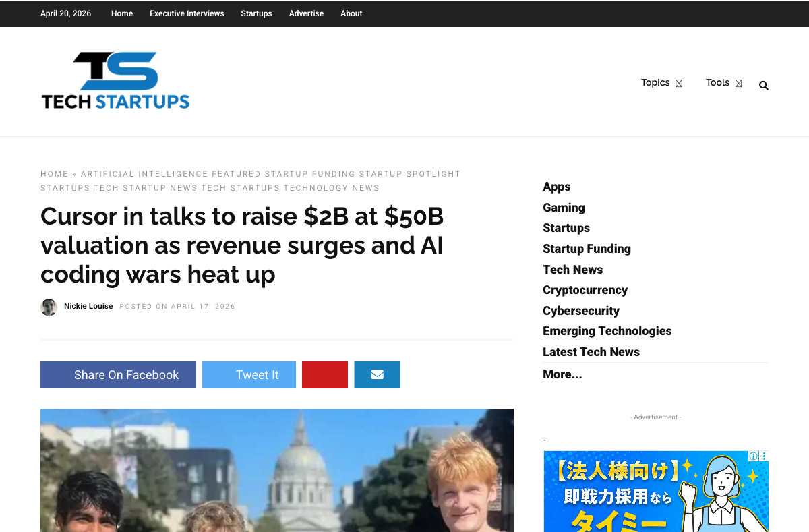Open Startup Funding sidebar link
This screenshot has width=809, height=532.
point(587,249)
